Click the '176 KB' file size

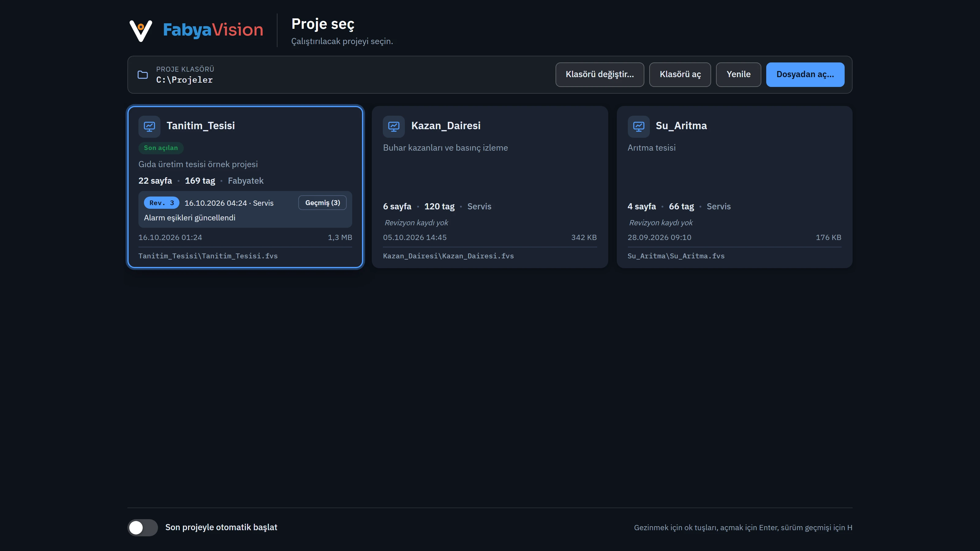click(829, 238)
